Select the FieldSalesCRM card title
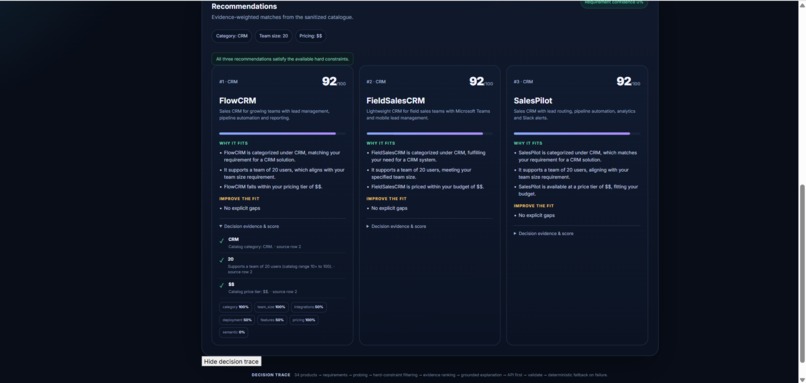Image resolution: width=806 pixels, height=383 pixels. click(395, 101)
